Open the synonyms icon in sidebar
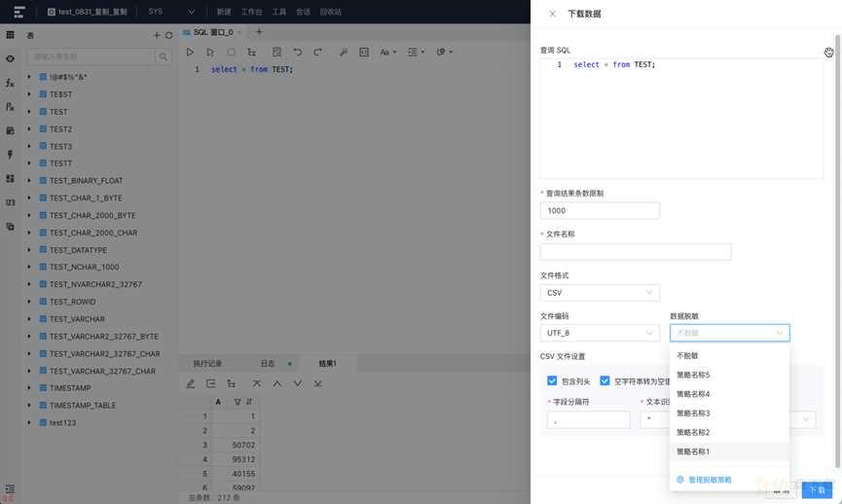This screenshot has width=842, height=504. 10,227
